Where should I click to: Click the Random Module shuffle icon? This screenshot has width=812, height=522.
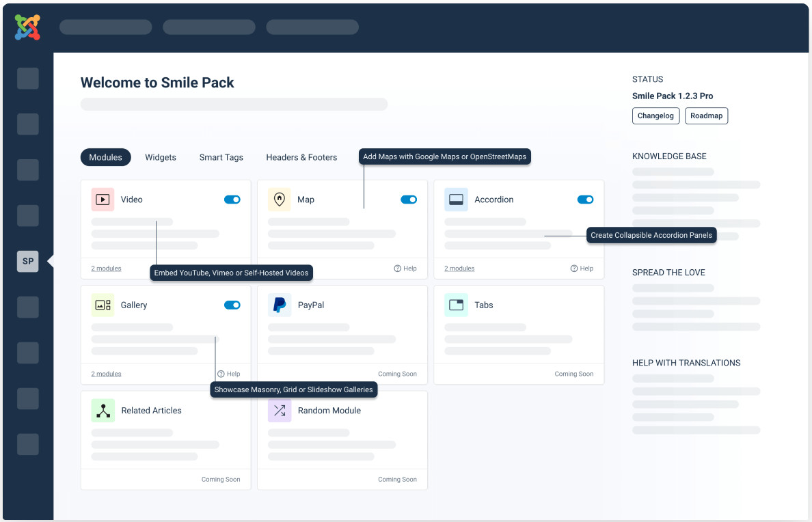(x=279, y=411)
